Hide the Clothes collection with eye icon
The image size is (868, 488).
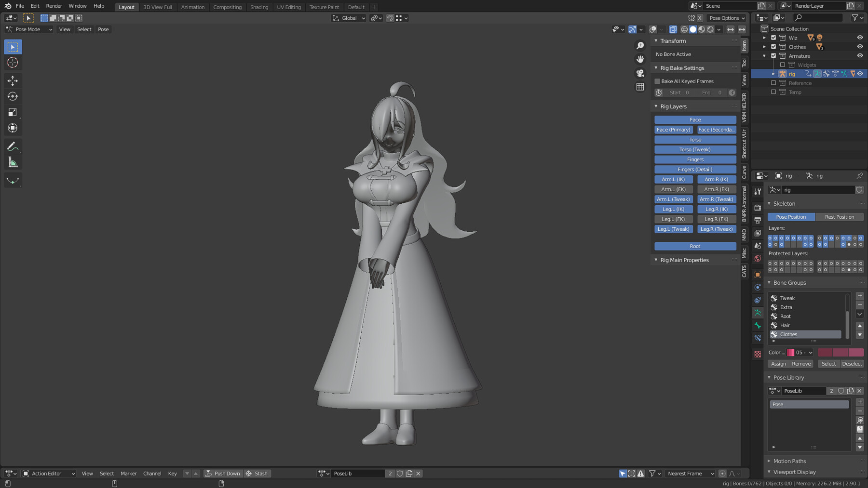860,47
